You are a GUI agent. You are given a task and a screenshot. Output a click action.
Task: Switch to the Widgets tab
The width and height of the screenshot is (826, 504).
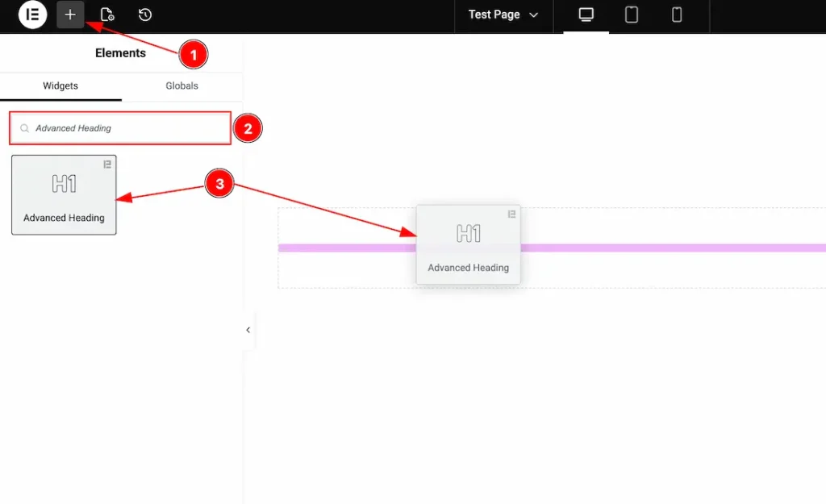click(x=60, y=85)
